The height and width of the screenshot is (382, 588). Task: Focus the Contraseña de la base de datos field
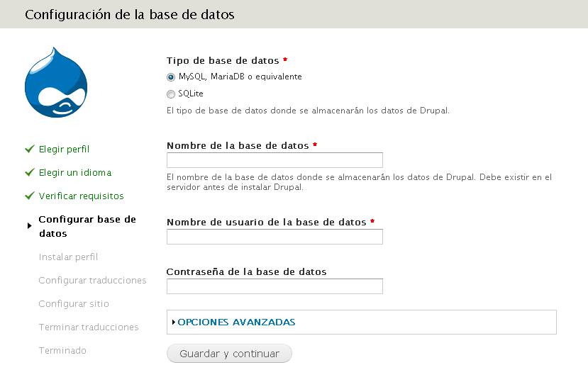(x=274, y=286)
